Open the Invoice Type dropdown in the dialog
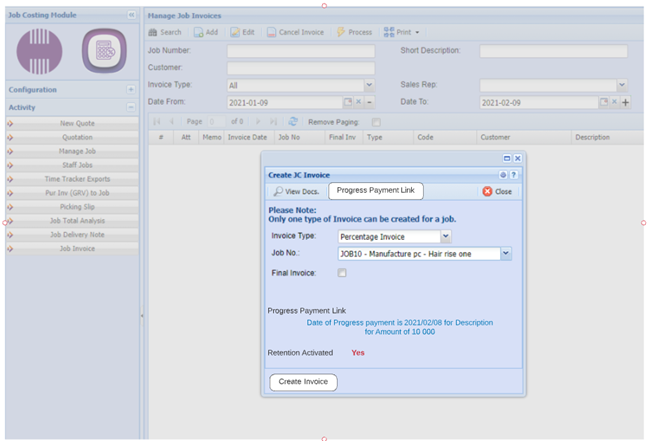 pyautogui.click(x=445, y=237)
